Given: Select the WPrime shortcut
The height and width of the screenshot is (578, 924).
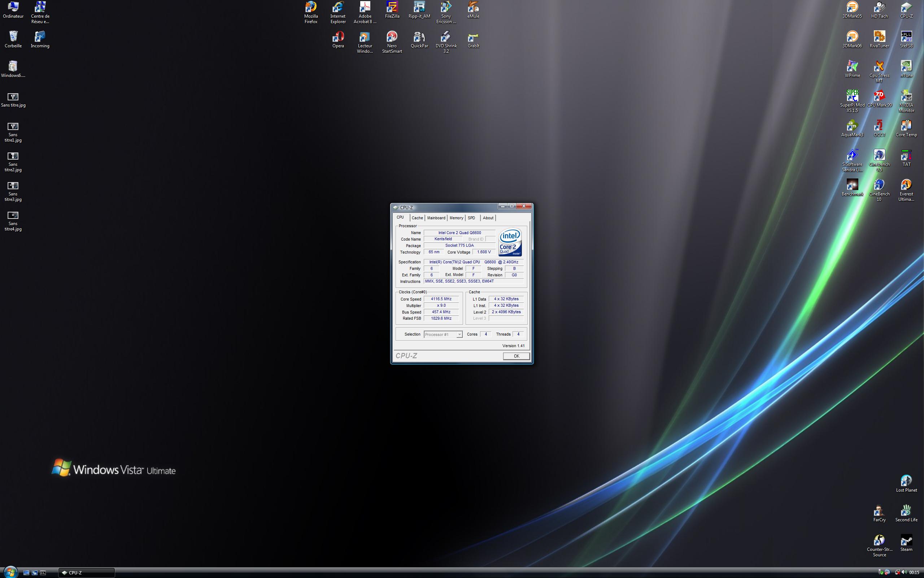Looking at the screenshot, I should point(852,69).
